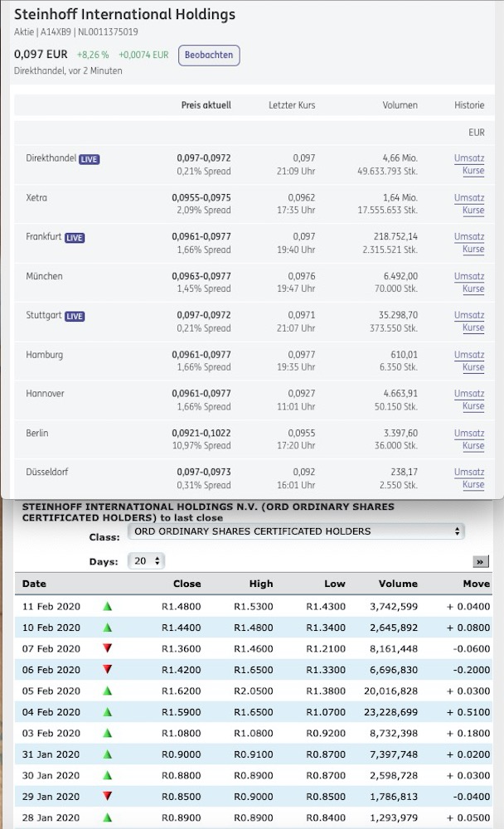
Task: Click the red down triangle for 07 Feb 2020
Action: coord(106,649)
